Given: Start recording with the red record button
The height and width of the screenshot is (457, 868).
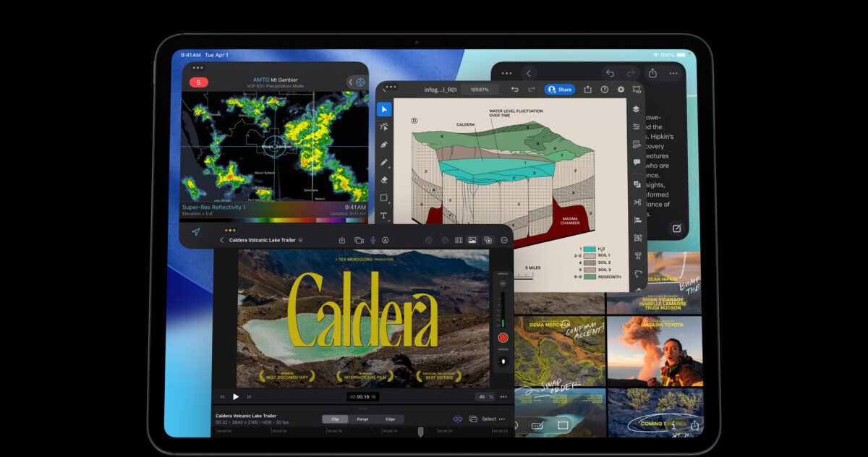Looking at the screenshot, I should [503, 338].
